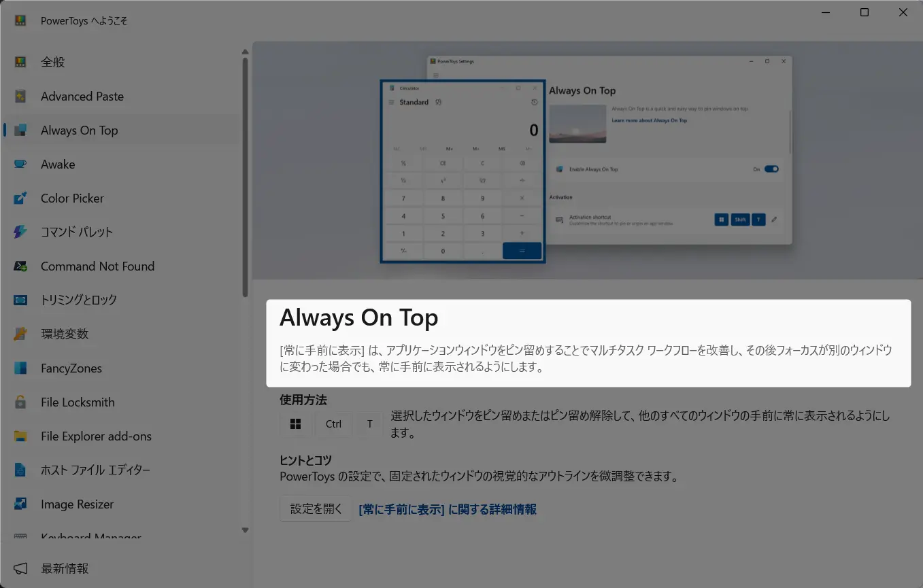Click the ヒントとコツ heading

(x=305, y=460)
